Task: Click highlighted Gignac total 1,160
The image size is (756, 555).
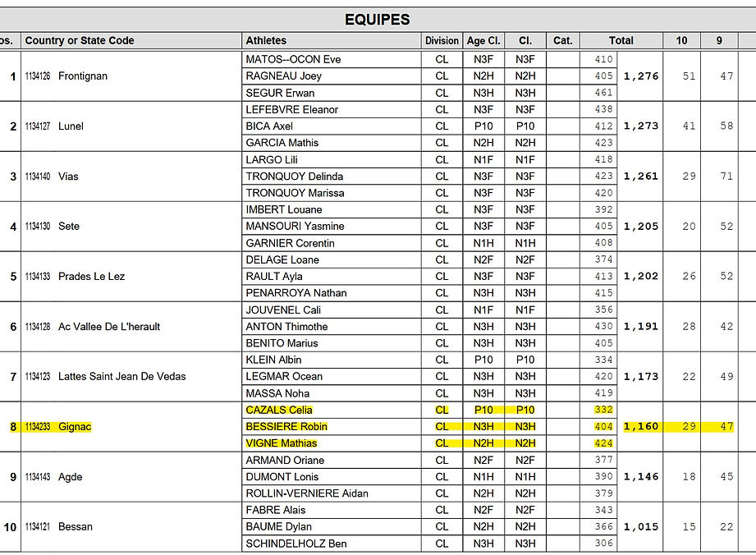Action: (x=641, y=427)
